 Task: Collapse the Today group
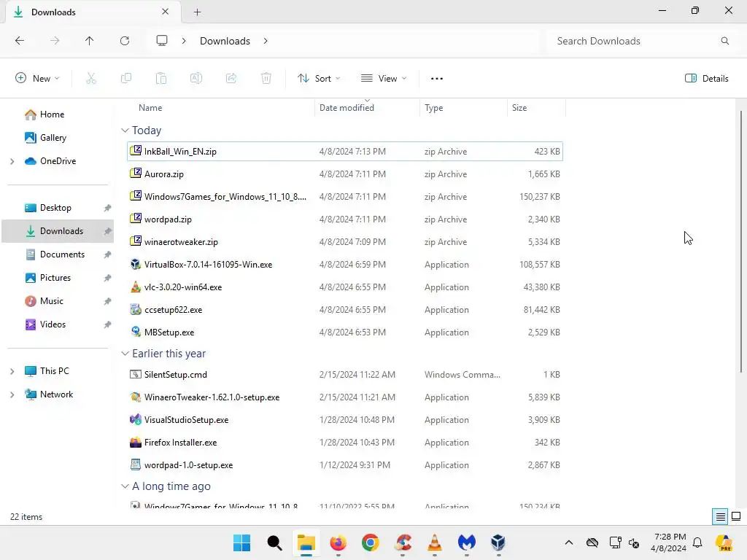(125, 131)
